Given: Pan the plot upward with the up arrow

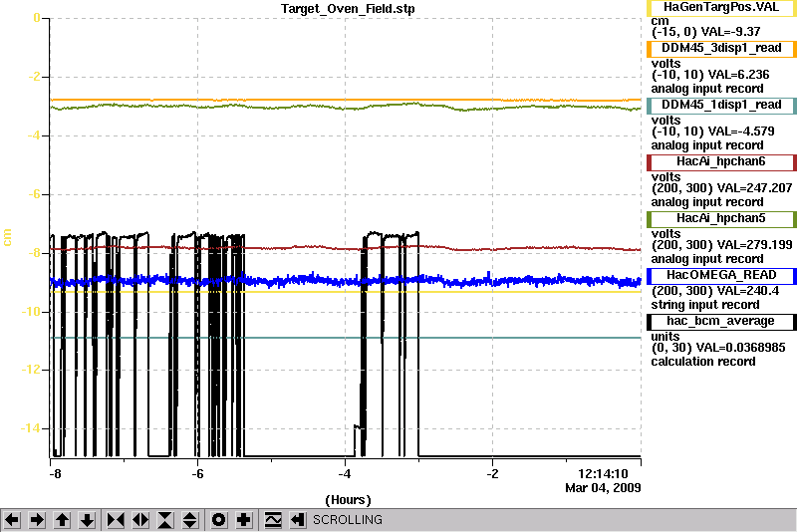Looking at the screenshot, I should 62,520.
